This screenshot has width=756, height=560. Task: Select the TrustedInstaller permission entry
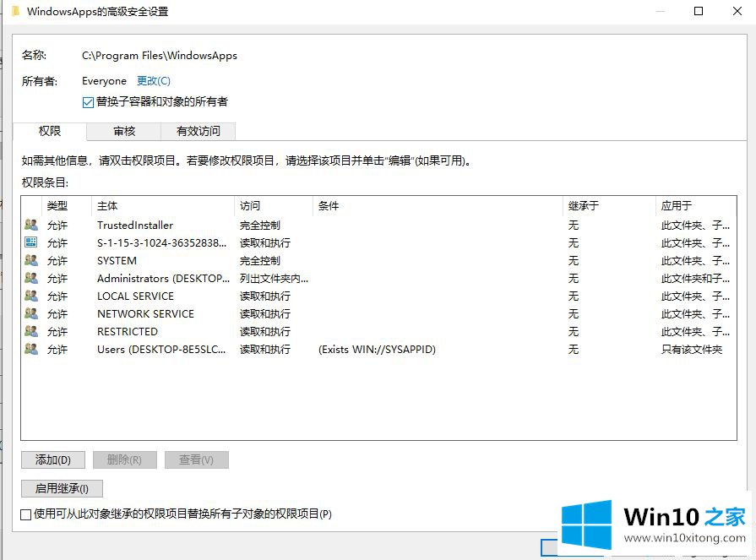pyautogui.click(x=378, y=225)
